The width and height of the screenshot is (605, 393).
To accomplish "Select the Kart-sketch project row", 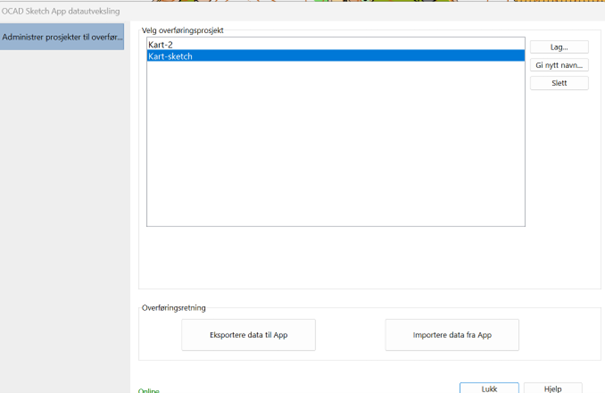I will (336, 56).
